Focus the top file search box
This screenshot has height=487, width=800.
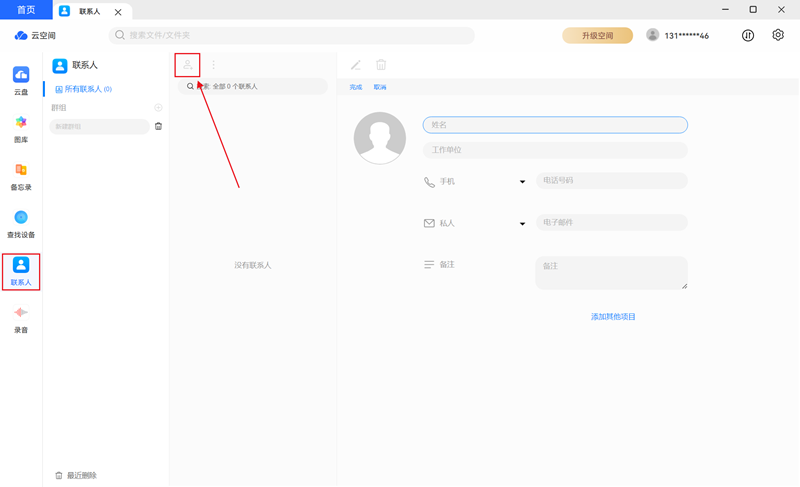291,35
